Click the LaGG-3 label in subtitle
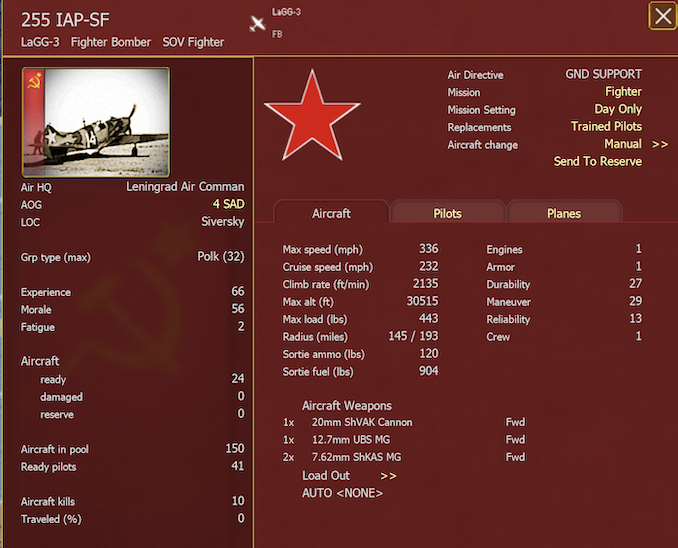Viewport: 678px width, 548px height. click(x=40, y=42)
